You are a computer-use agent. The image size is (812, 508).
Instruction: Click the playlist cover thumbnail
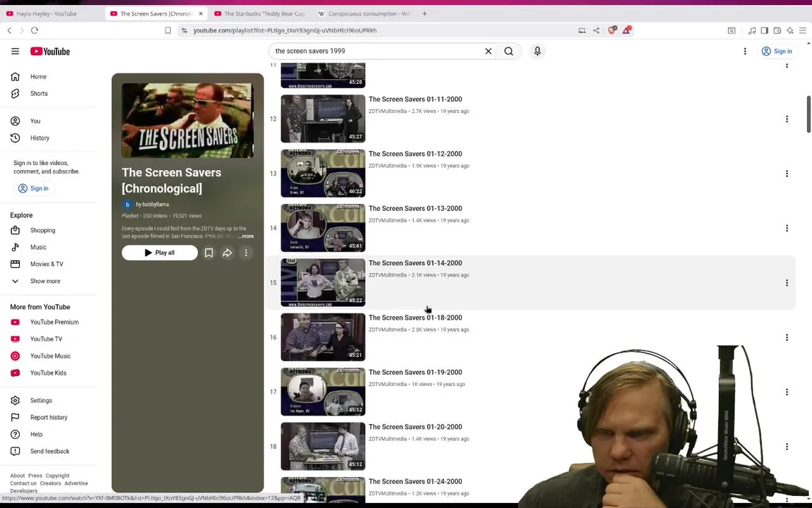coord(187,120)
